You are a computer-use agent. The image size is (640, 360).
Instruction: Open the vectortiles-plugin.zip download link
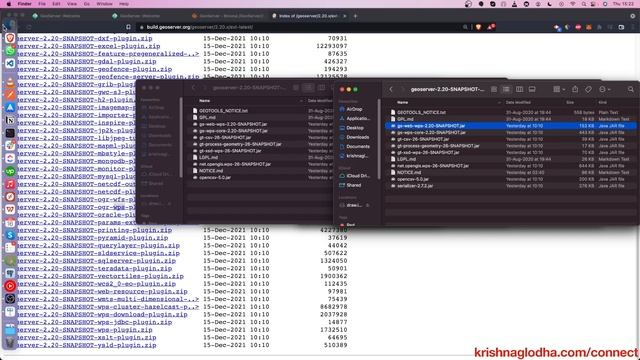100,276
